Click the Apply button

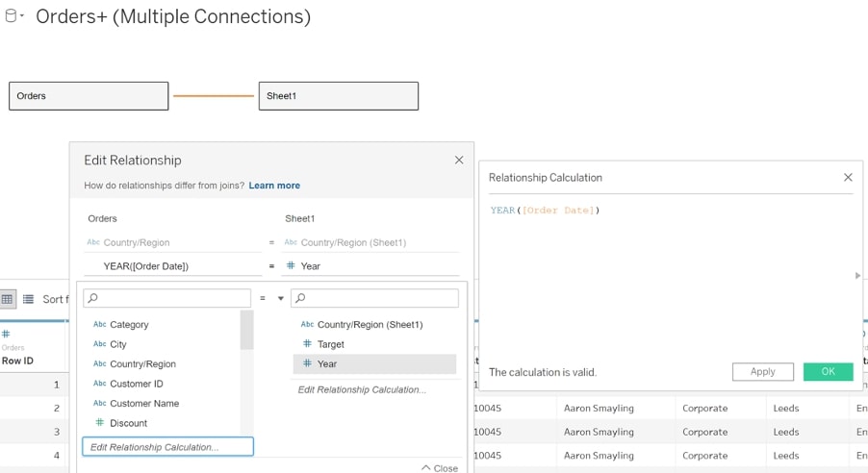tap(763, 372)
